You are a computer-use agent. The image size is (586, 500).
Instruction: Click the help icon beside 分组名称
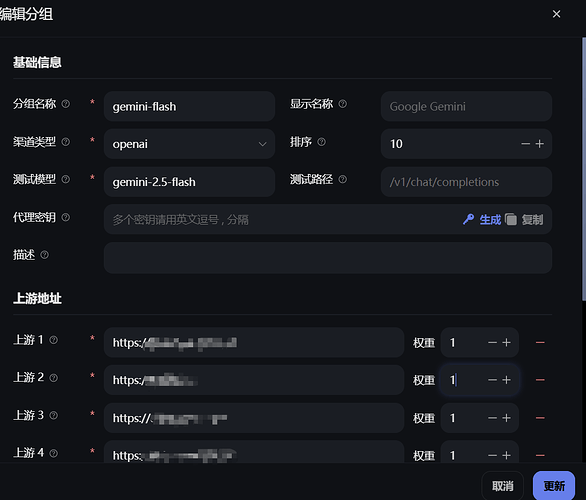point(65,104)
